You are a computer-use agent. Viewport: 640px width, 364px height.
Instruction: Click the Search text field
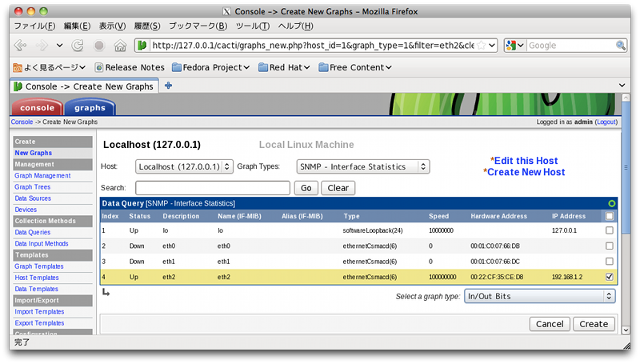(213, 188)
